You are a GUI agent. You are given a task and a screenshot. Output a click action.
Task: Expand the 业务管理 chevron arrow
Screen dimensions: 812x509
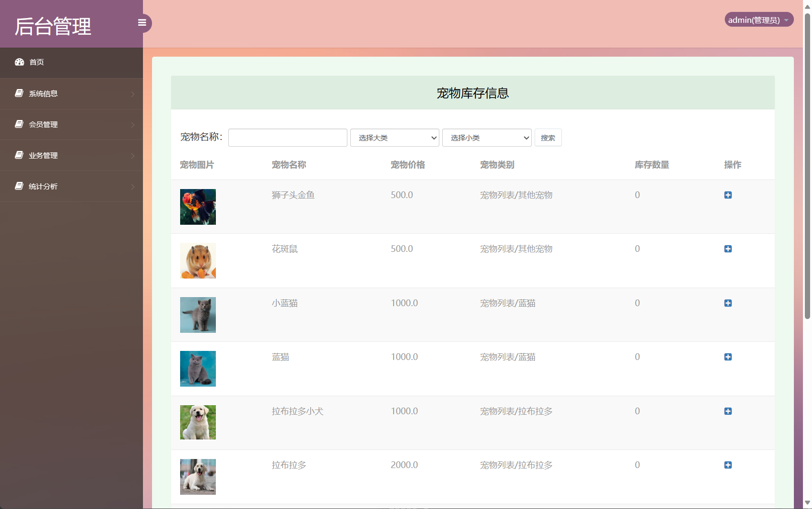[133, 156]
